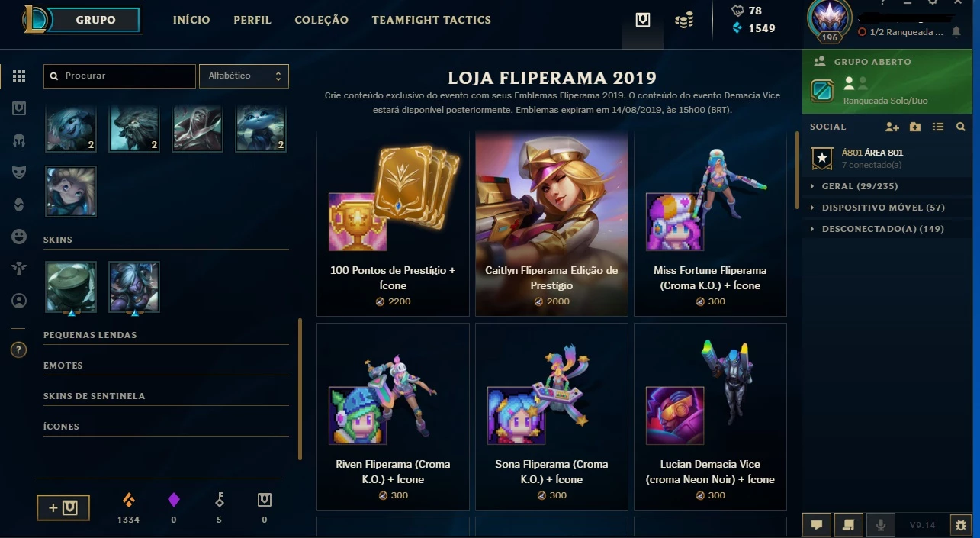Open the friends list view options icon

pyautogui.click(x=938, y=127)
